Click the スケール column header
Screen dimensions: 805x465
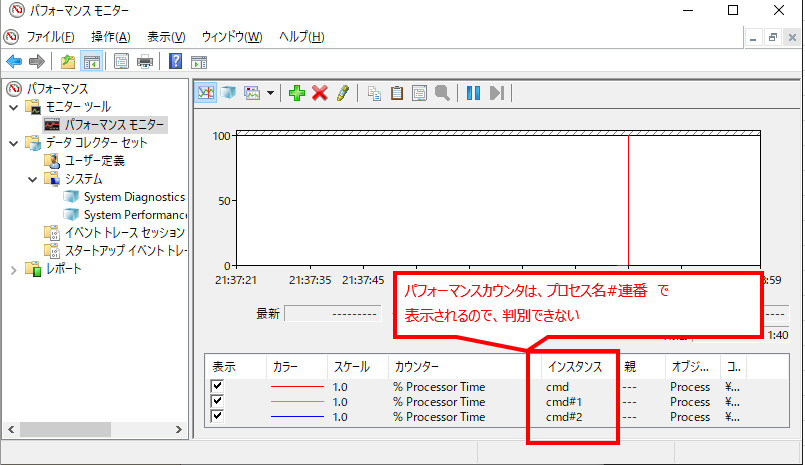pyautogui.click(x=358, y=366)
